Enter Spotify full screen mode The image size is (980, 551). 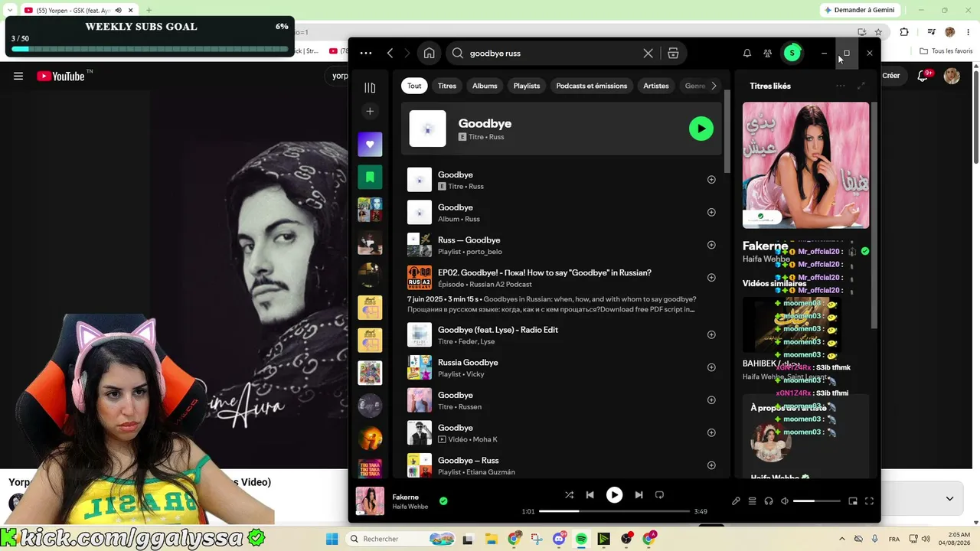point(869,501)
